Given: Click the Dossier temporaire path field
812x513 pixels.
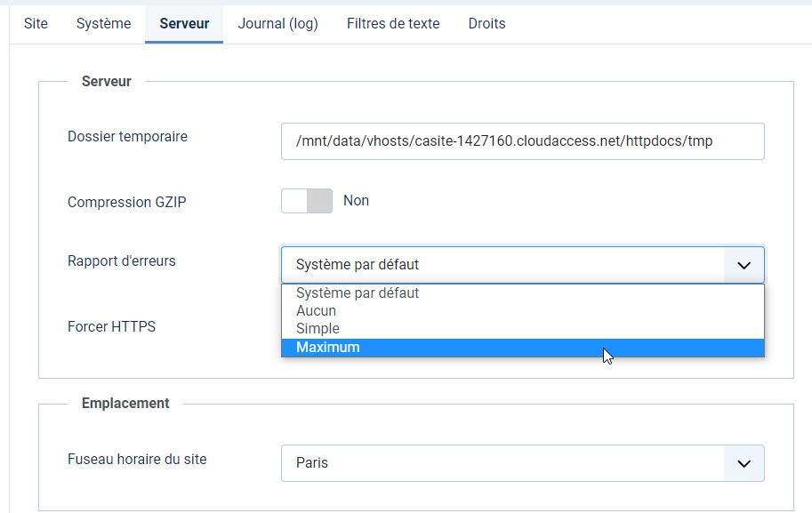Looking at the screenshot, I should [522, 141].
